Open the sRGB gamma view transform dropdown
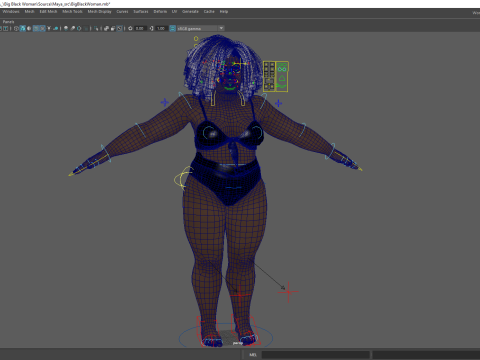 200,28
